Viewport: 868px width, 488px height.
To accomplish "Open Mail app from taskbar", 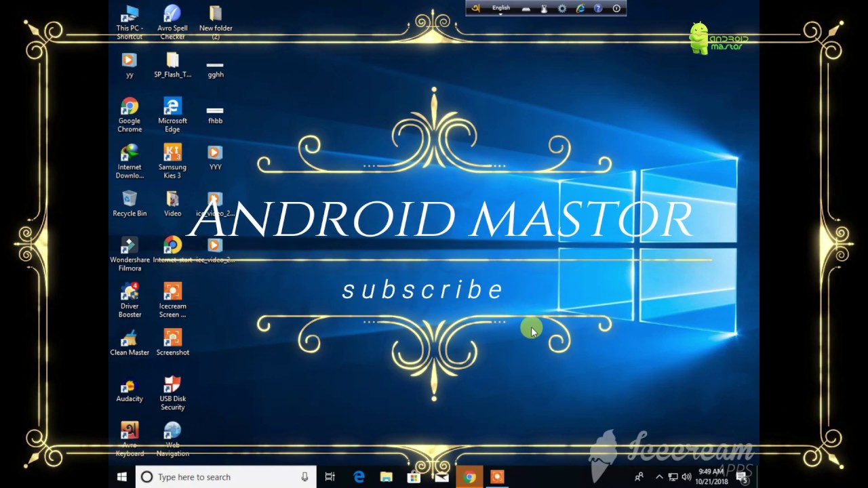I will (441, 477).
